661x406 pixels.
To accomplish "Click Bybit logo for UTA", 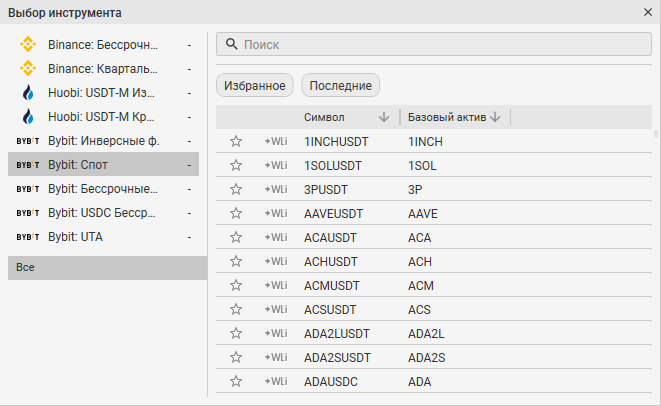I will (28, 237).
